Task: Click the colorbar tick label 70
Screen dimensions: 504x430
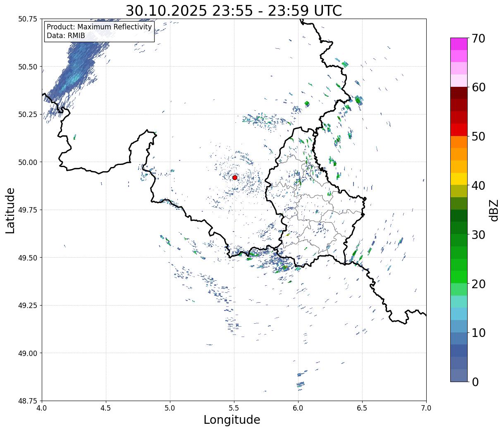Action: pyautogui.click(x=478, y=38)
